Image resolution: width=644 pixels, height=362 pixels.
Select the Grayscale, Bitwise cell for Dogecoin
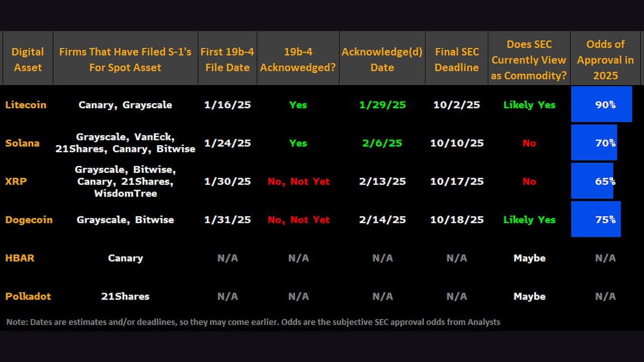[x=125, y=219]
